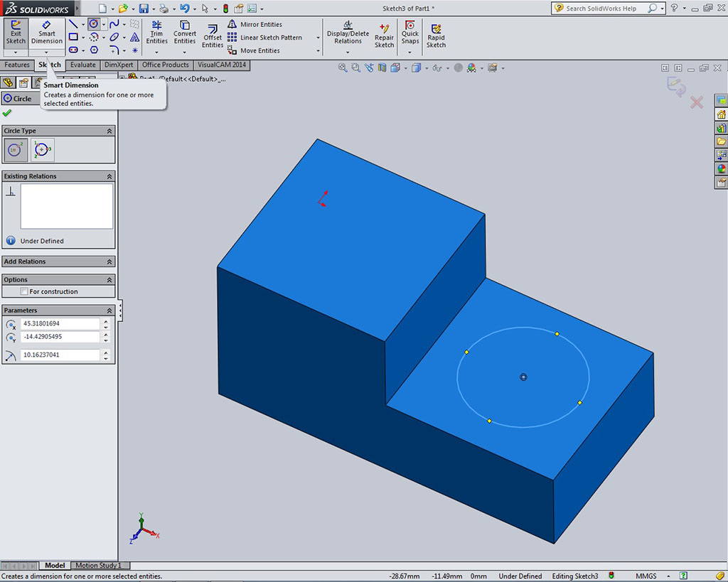Click Linear Sketch Pattern
Screen dimensions: 728x582
(270, 38)
